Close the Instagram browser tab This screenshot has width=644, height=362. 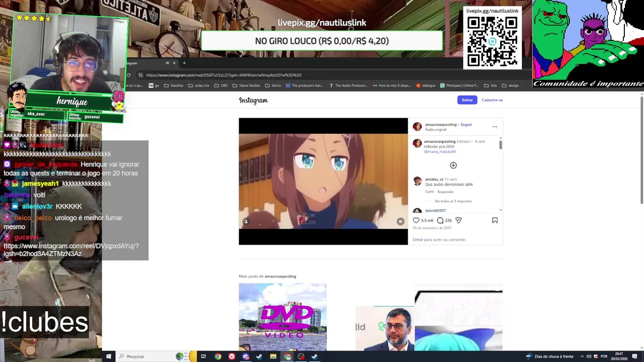point(174,63)
